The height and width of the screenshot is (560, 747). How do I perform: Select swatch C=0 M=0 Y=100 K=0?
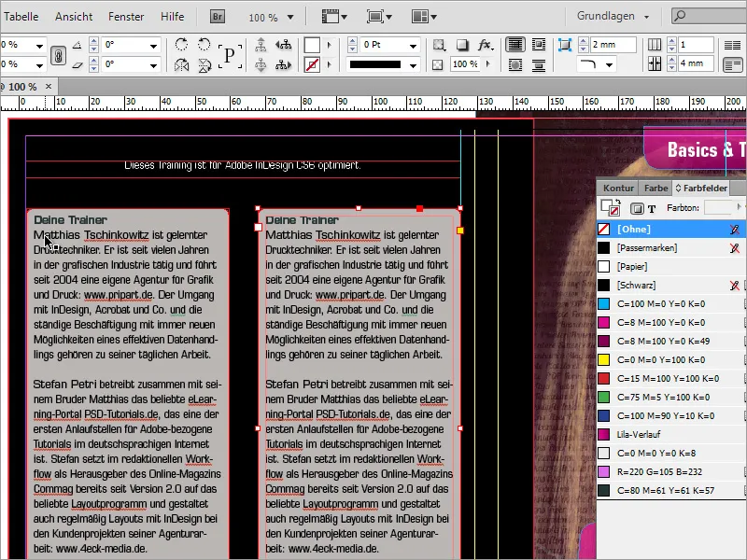(671, 360)
